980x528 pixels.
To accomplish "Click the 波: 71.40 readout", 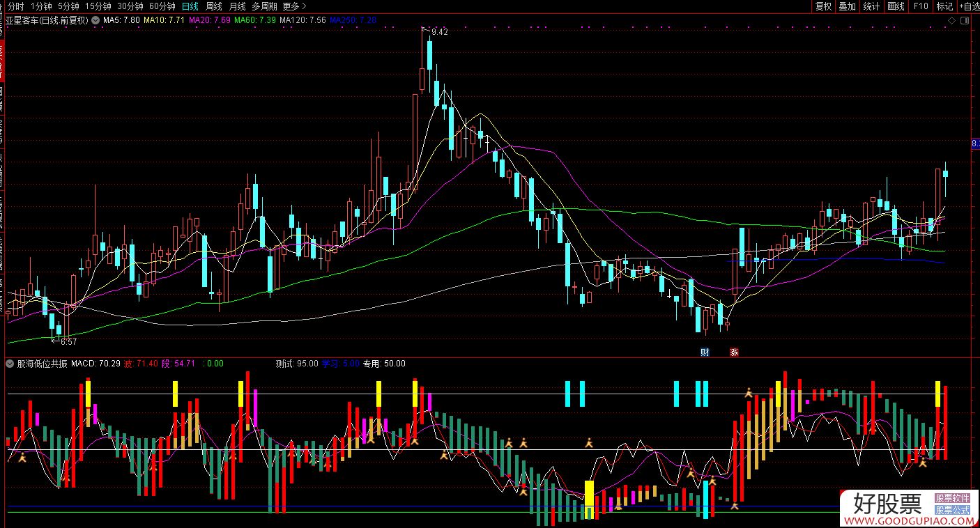I will [141, 364].
